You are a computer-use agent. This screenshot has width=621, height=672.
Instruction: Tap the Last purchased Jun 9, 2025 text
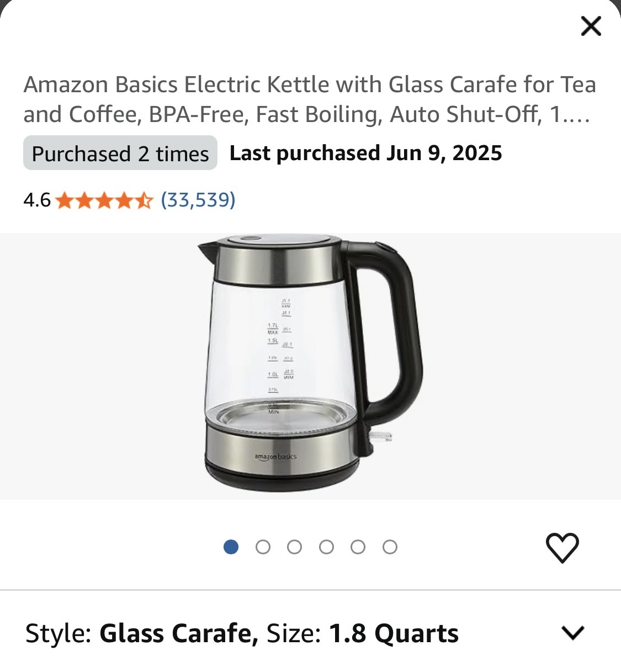[x=365, y=153]
